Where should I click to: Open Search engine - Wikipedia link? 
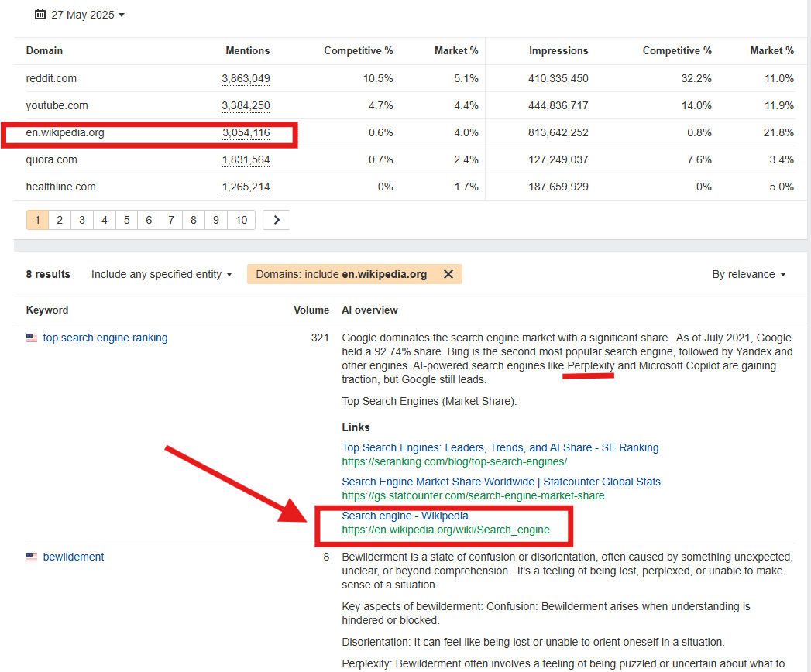coord(405,516)
